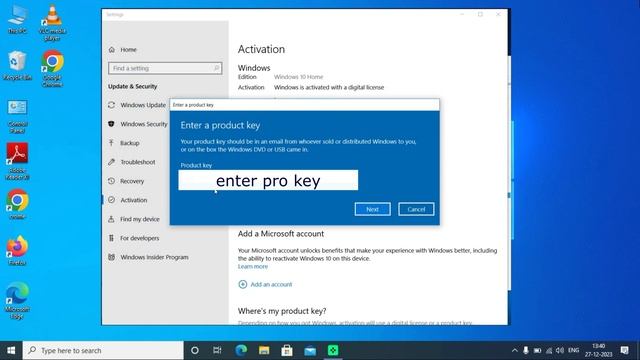Image resolution: width=640 pixels, height=360 pixels.
Task: Click the Recovery icon
Action: tap(111, 181)
